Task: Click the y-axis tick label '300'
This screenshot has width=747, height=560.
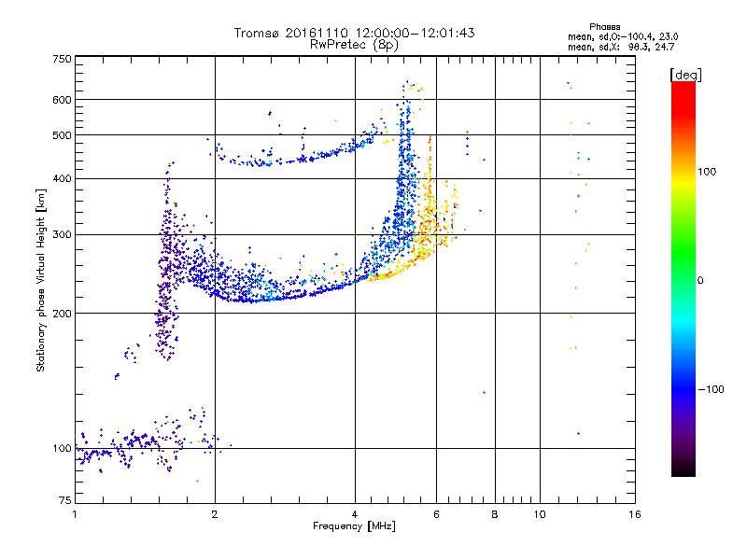Action: pyautogui.click(x=62, y=235)
